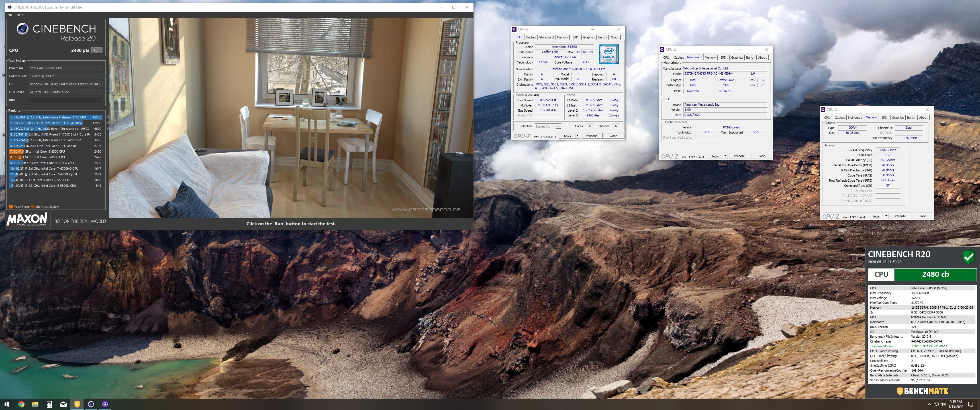Open Graphics tab in CPU-Z Memory window

click(x=898, y=118)
